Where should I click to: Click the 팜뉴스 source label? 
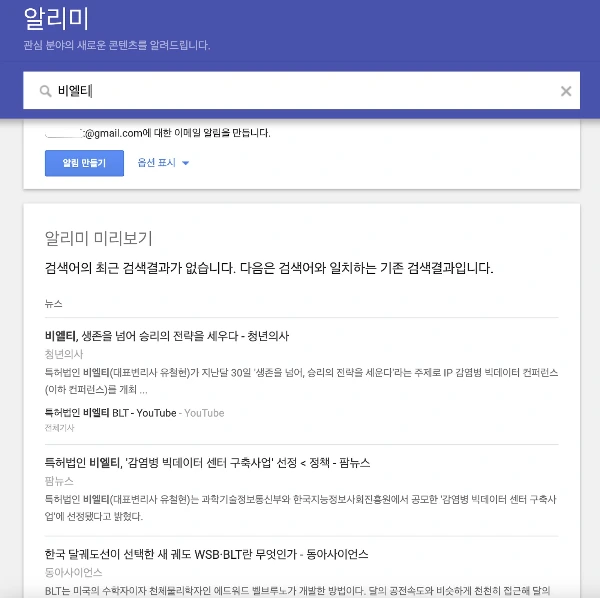coord(59,481)
